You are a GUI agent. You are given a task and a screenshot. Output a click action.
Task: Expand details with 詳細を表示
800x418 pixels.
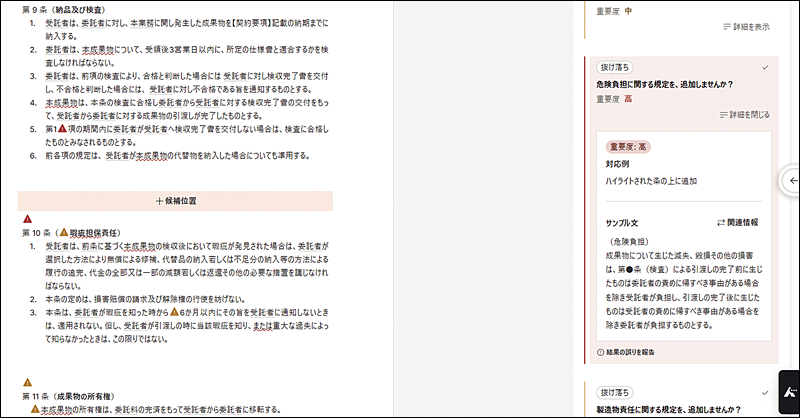tap(745, 27)
